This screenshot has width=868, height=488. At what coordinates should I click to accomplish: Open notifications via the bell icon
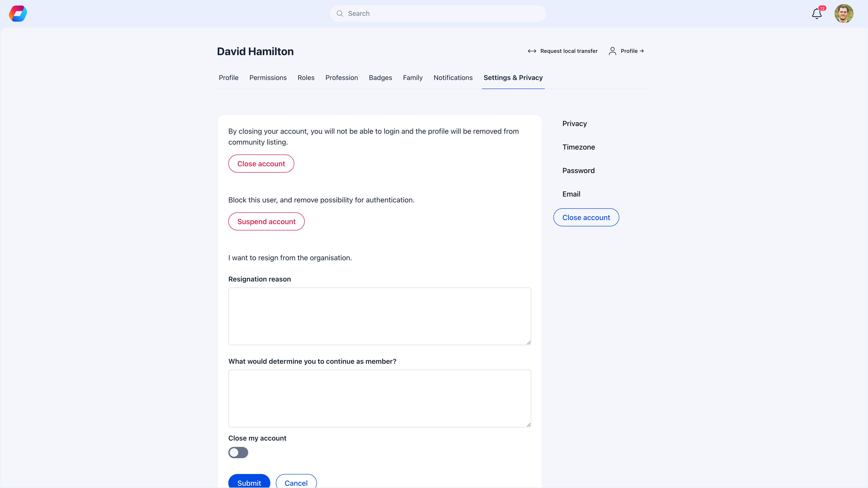(816, 14)
